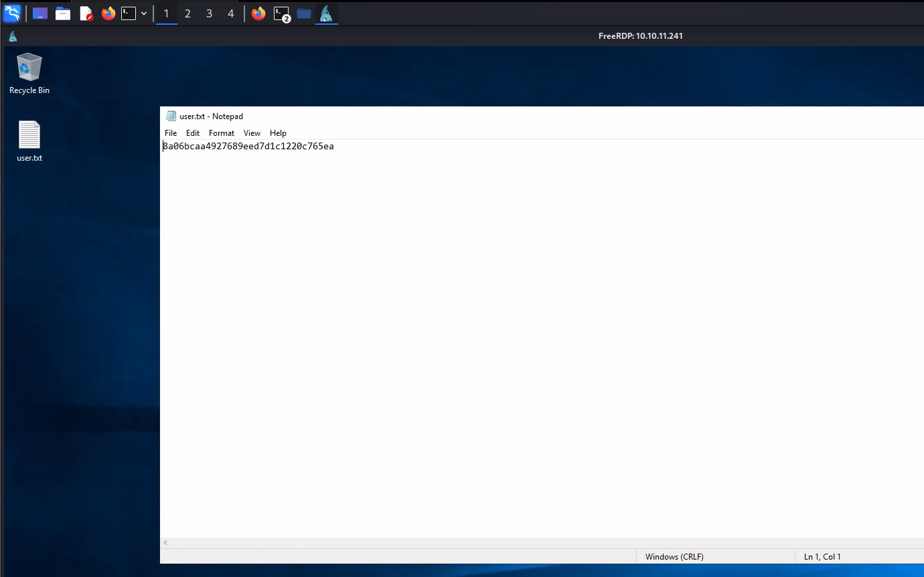Screen dimensions: 924x577
Task: Launch the text editor from panel
Action: click(86, 13)
